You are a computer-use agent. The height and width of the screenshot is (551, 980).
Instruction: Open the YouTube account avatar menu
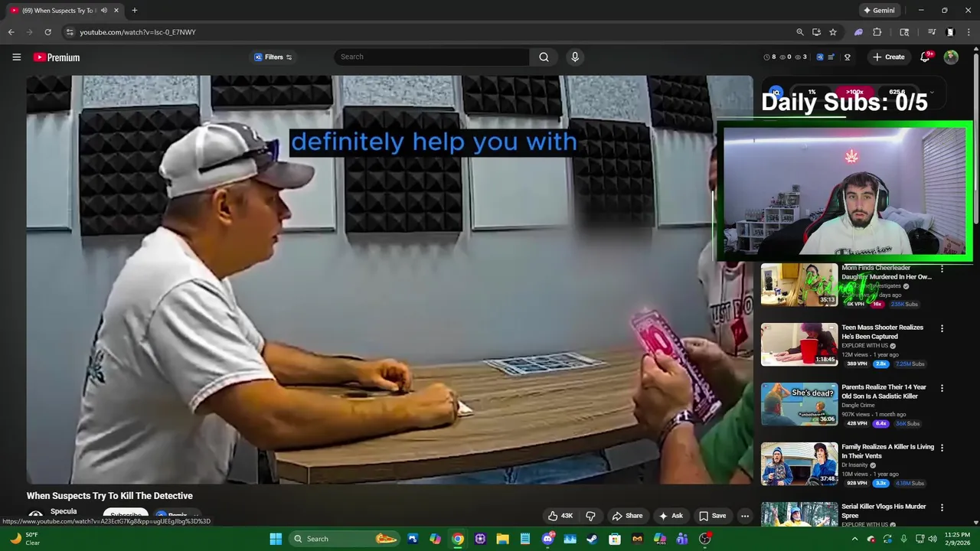(x=951, y=57)
